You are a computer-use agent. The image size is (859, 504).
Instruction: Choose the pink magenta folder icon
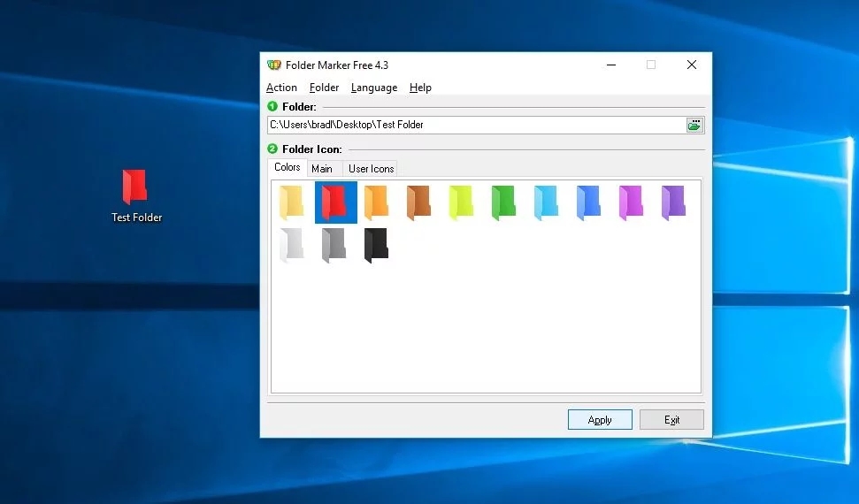632,202
